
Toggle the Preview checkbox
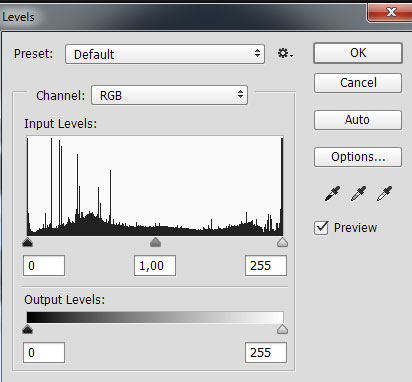click(x=321, y=228)
